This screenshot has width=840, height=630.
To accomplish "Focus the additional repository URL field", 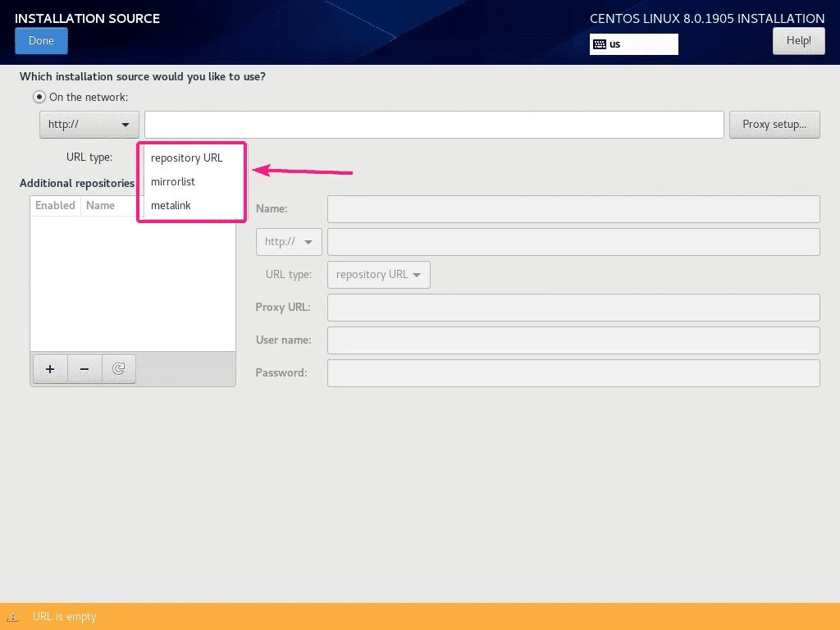I will 573,242.
